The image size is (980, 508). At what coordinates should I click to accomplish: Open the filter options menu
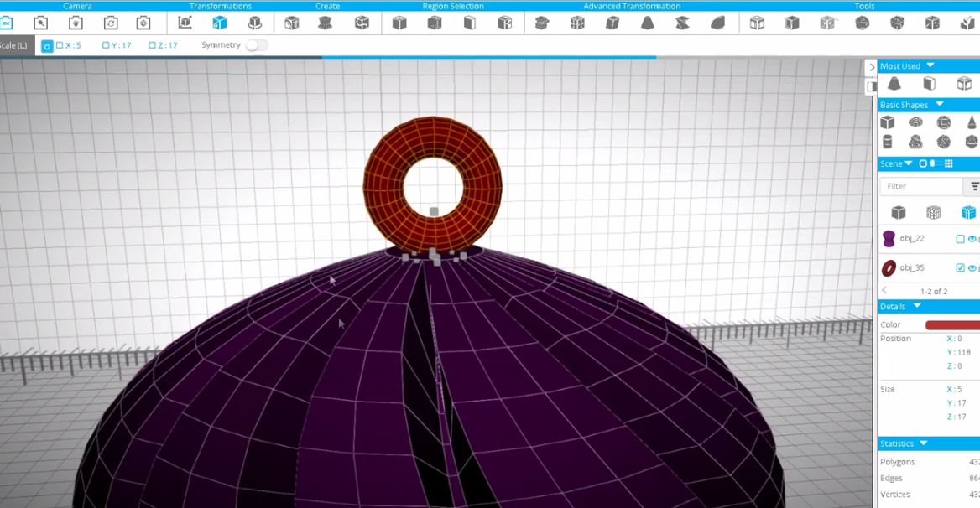coord(974,186)
